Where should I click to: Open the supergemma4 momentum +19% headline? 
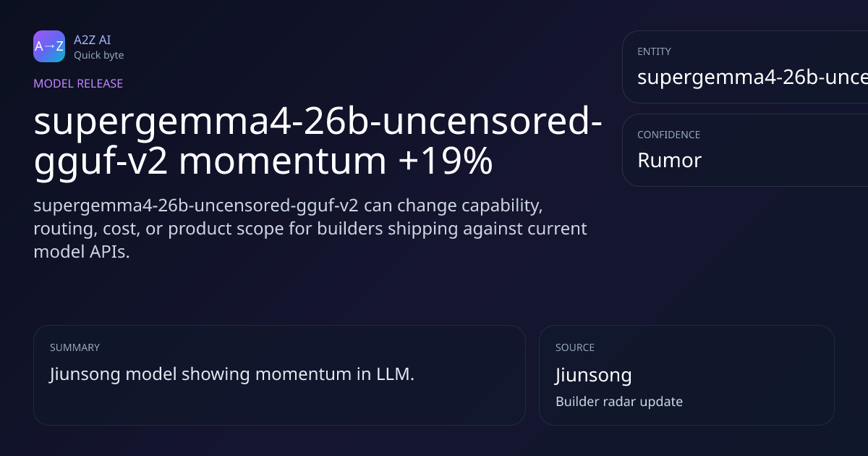(318, 142)
